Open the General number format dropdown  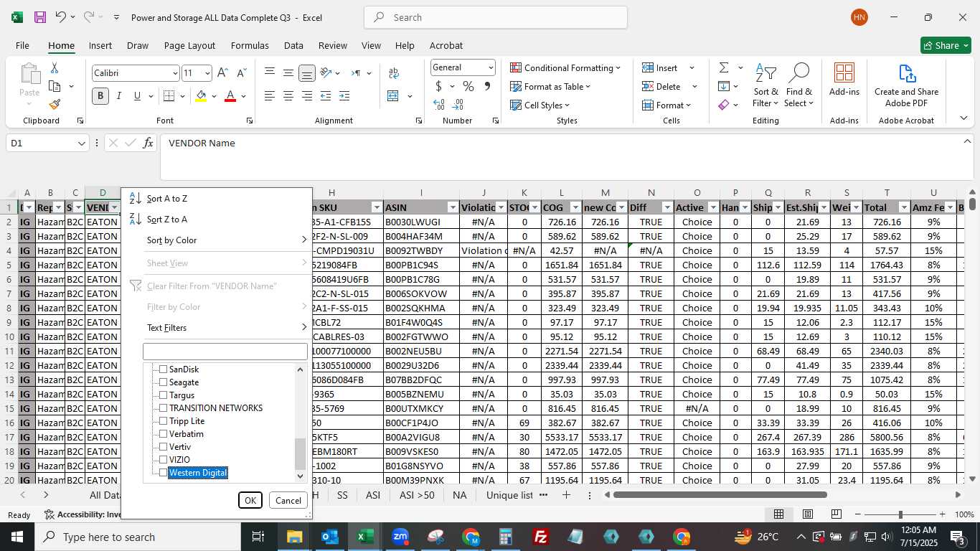(491, 67)
